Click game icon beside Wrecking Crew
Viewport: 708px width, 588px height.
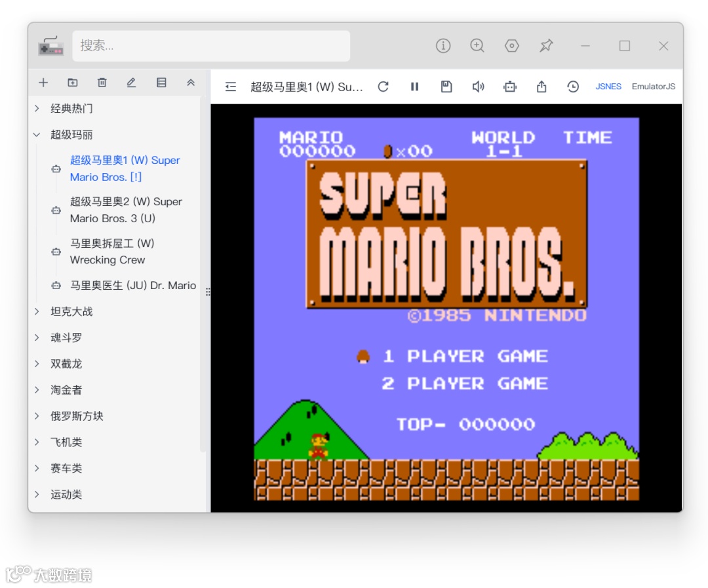point(56,252)
